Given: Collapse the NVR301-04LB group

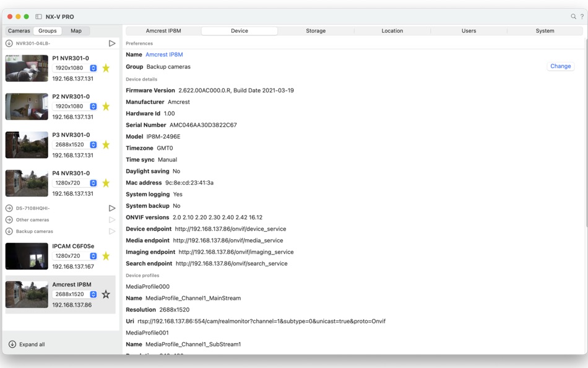Looking at the screenshot, I should [9, 43].
